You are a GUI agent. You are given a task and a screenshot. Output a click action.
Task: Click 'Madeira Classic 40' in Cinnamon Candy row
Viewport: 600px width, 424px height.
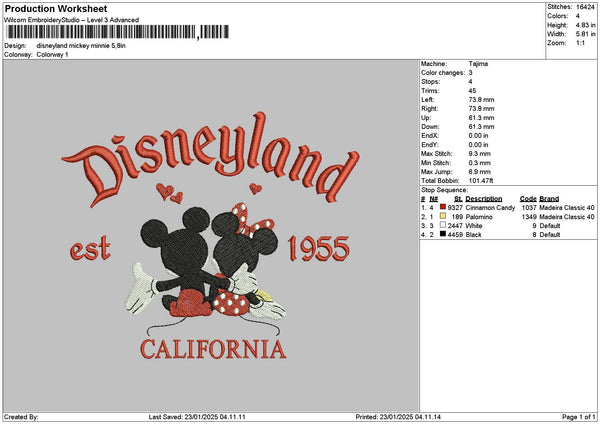point(567,207)
